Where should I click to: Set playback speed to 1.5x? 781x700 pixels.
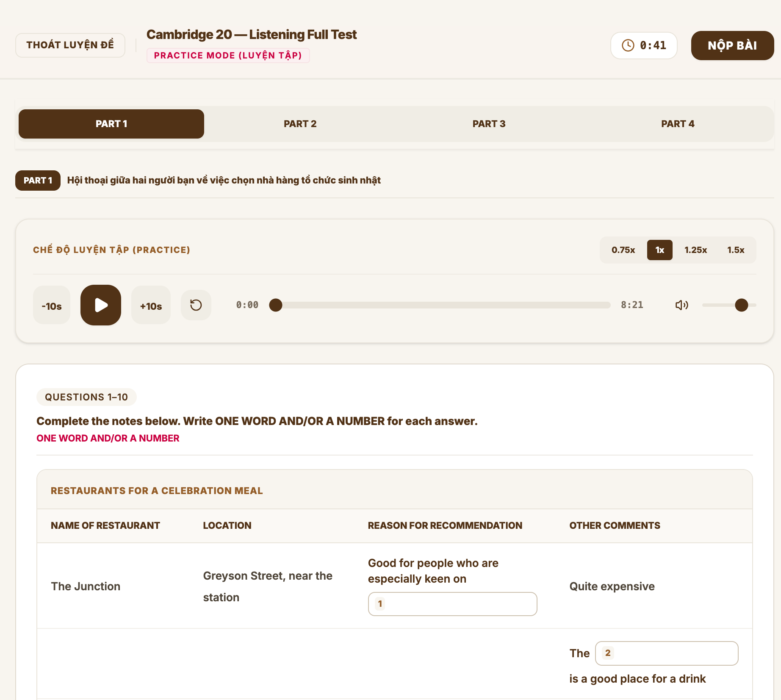736,250
